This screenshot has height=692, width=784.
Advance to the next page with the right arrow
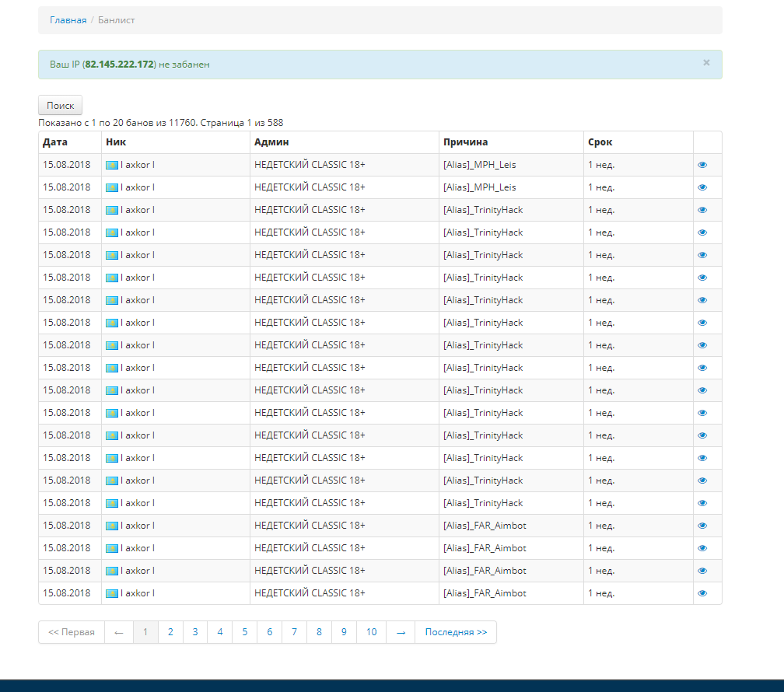click(x=401, y=632)
